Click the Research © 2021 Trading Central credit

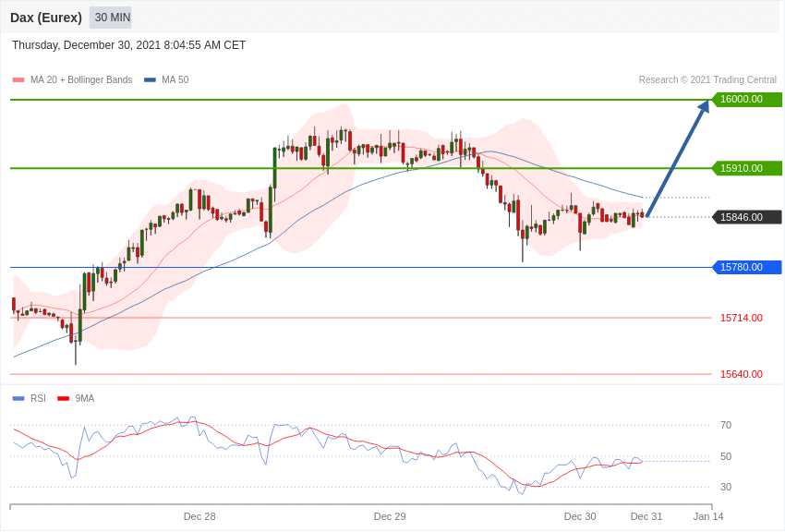[x=707, y=79]
